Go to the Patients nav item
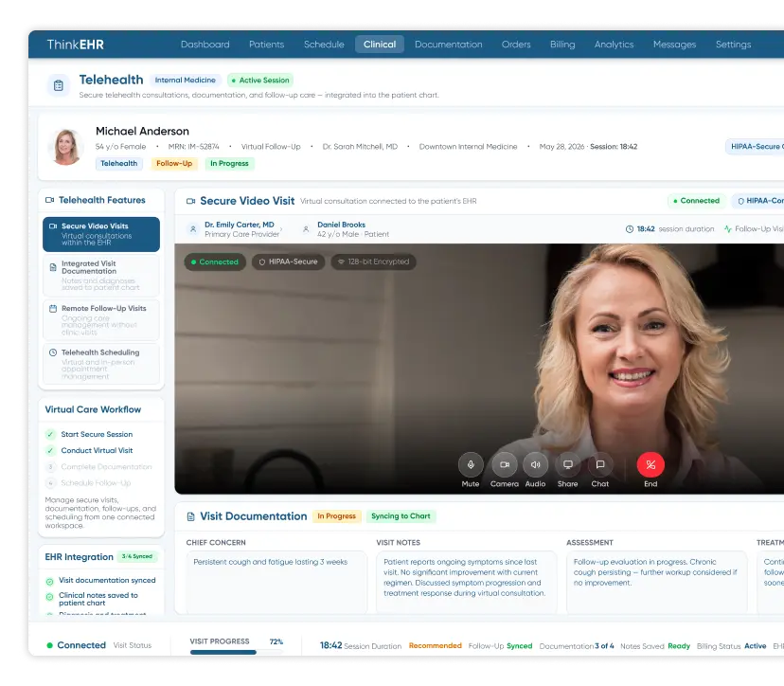This screenshot has height=686, width=784. coord(266,45)
